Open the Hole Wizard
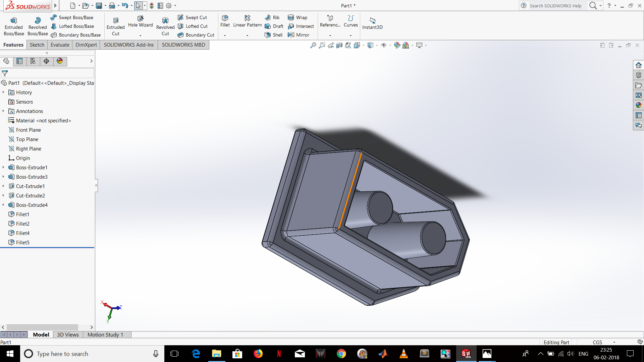Screen dimensions: 644x362 [140, 21]
